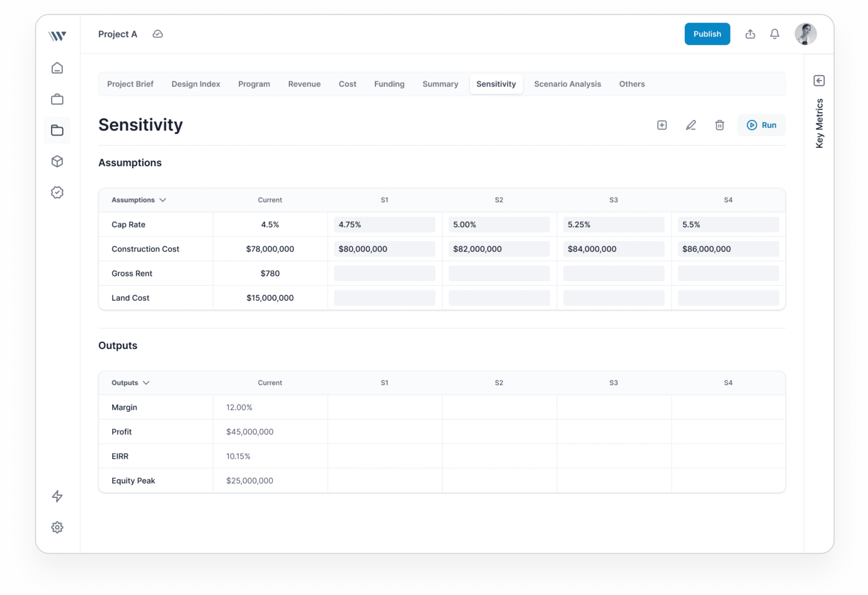Switch to the Funding tab
This screenshot has height=595, width=868.
tap(389, 84)
